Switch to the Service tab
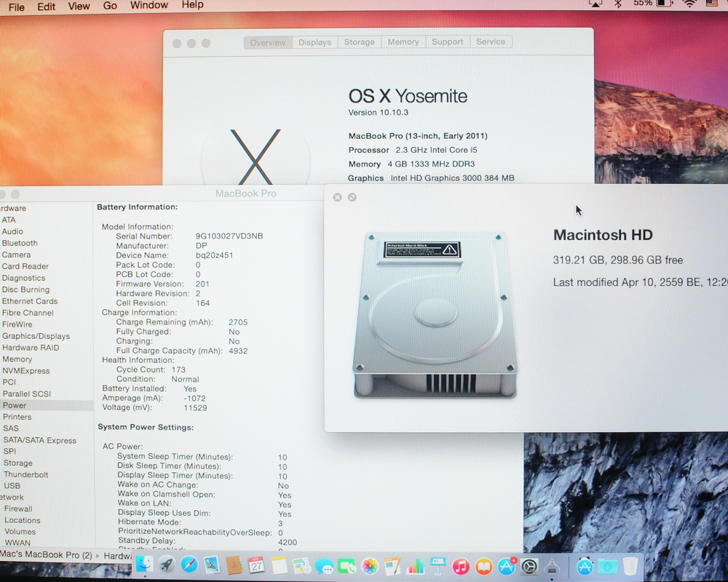The image size is (728, 582). 491,41
